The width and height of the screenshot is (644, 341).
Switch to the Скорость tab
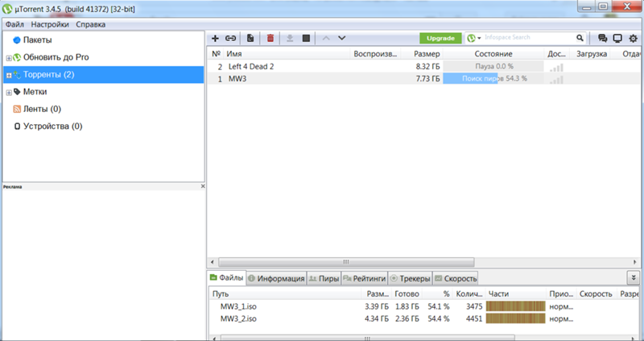click(456, 278)
